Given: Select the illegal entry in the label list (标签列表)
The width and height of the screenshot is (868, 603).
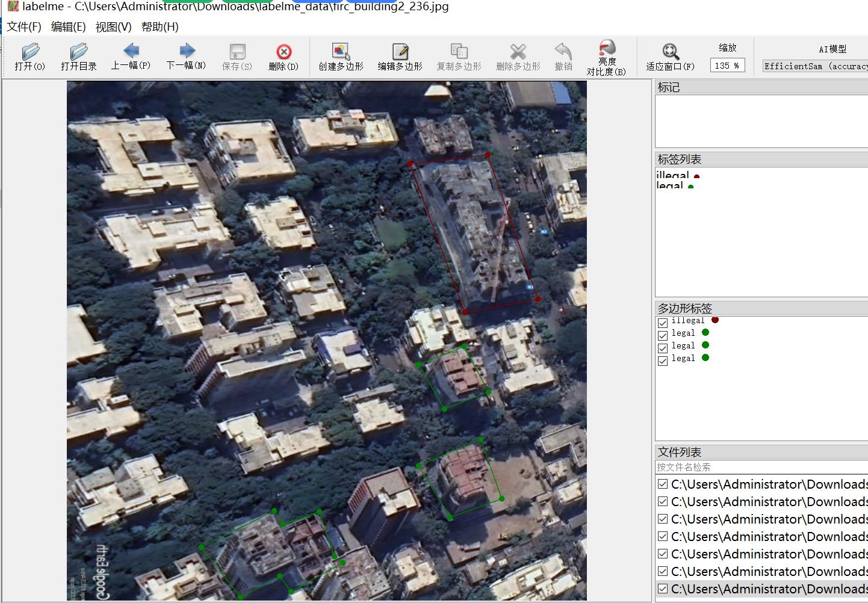Looking at the screenshot, I should [x=673, y=176].
